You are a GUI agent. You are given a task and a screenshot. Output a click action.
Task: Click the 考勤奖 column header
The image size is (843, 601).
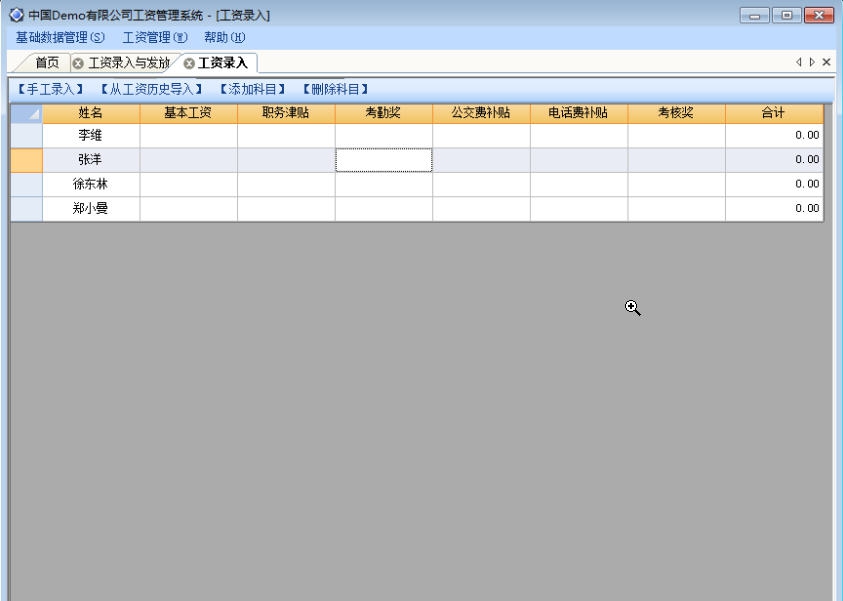tap(384, 113)
